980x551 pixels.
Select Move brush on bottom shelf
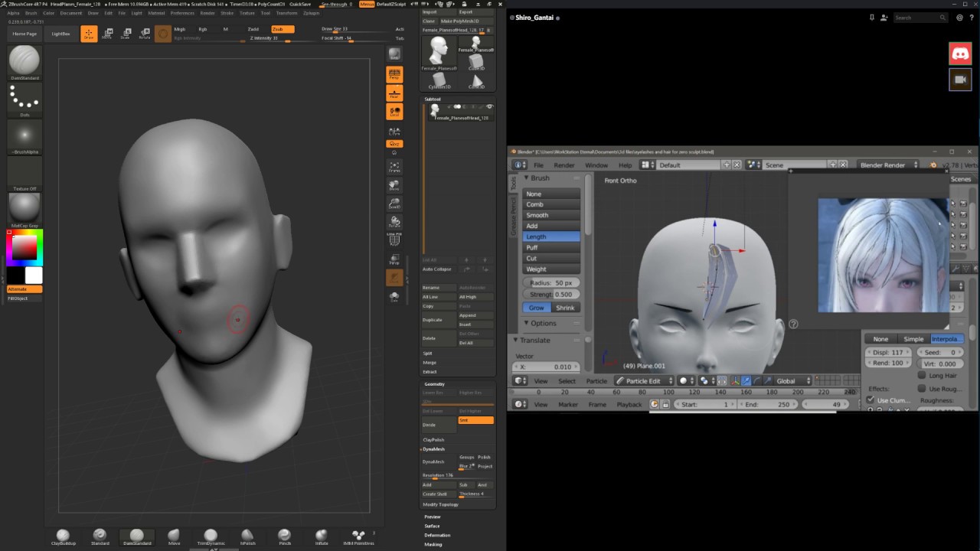(174, 537)
